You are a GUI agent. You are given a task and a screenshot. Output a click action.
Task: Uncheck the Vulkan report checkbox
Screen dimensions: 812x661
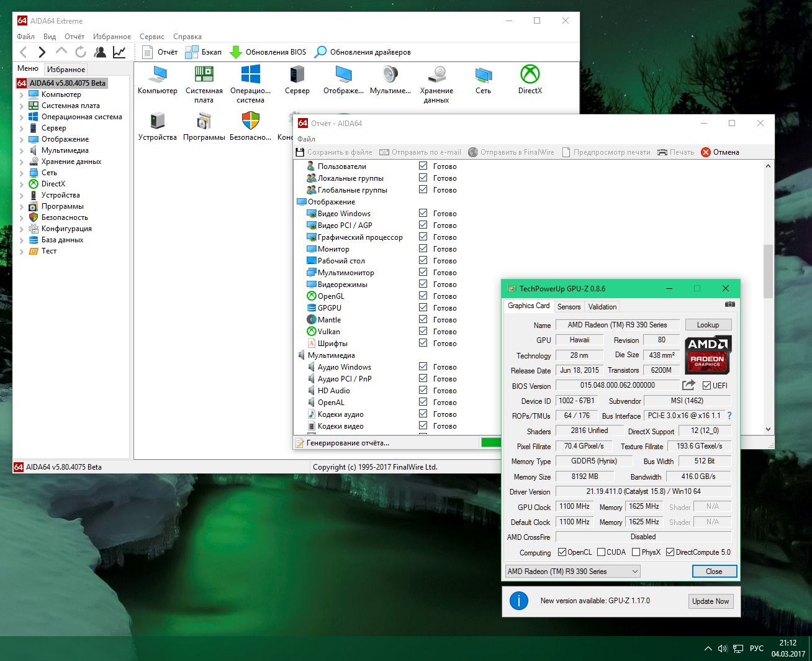coord(423,331)
